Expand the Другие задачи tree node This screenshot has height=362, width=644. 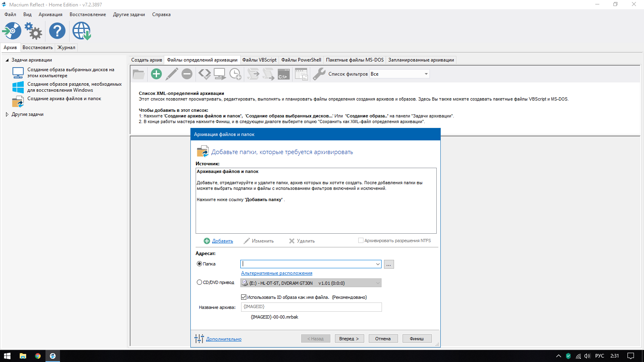[x=7, y=115]
